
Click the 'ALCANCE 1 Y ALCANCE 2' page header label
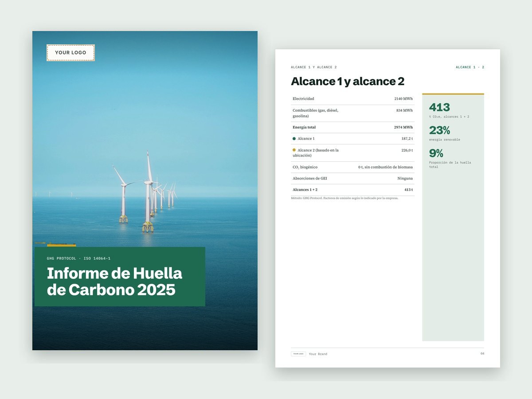pos(314,67)
